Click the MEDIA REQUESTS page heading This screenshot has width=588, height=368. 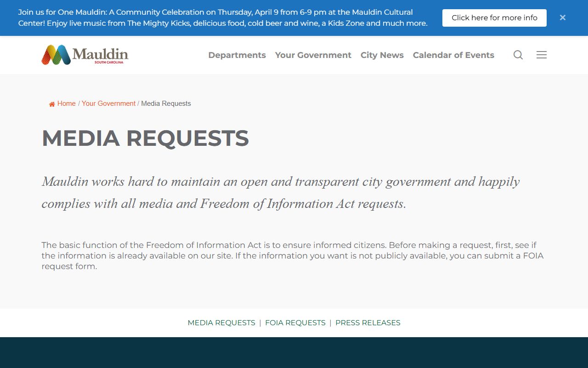point(145,138)
